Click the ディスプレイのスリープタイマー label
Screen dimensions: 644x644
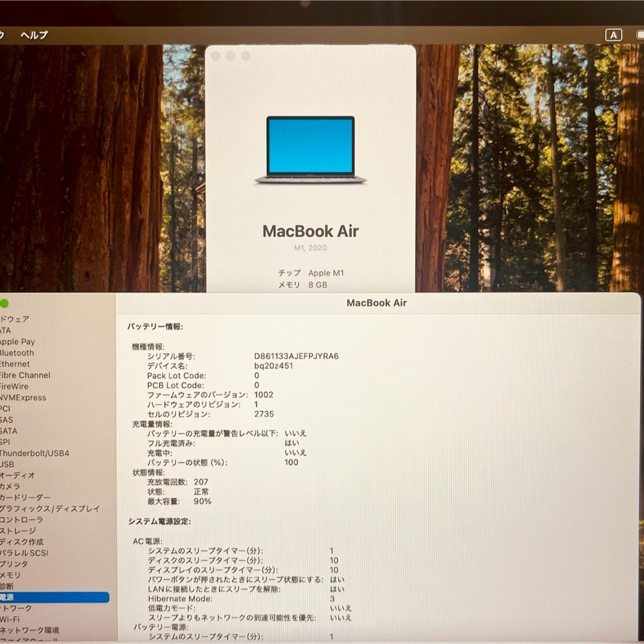[213, 570]
